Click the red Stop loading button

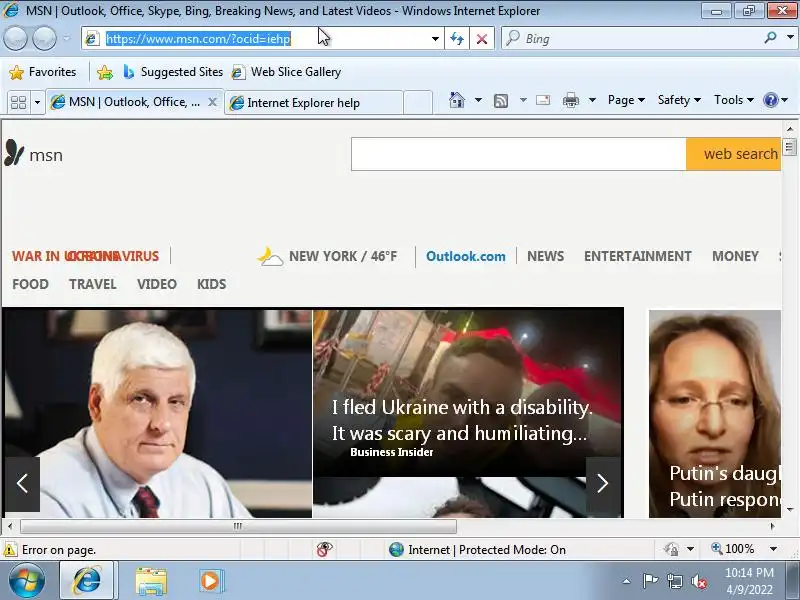482,39
